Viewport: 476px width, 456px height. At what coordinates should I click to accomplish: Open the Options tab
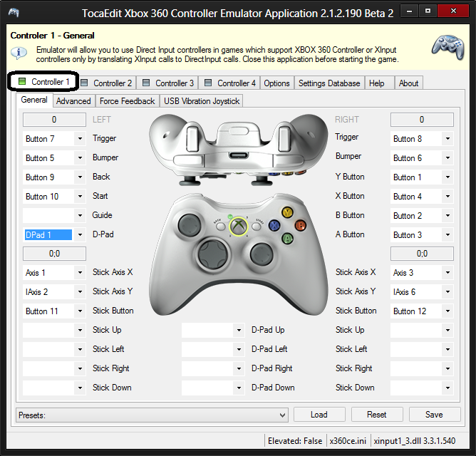276,83
